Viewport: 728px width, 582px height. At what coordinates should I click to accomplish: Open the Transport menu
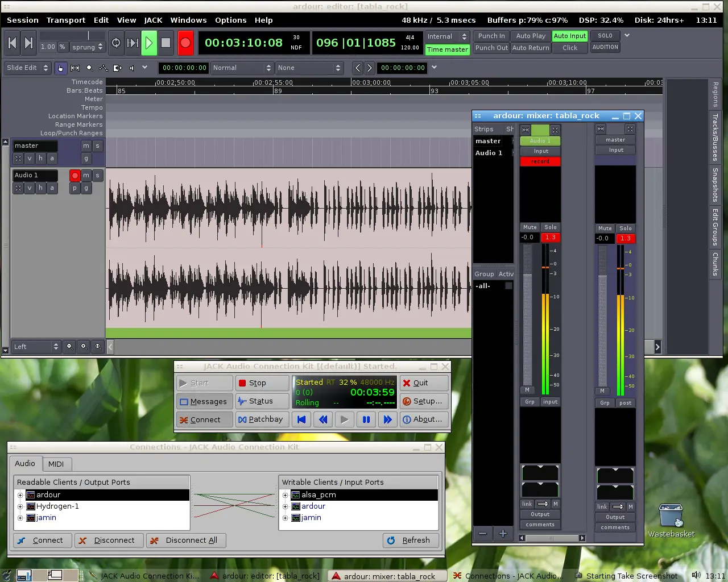[65, 20]
